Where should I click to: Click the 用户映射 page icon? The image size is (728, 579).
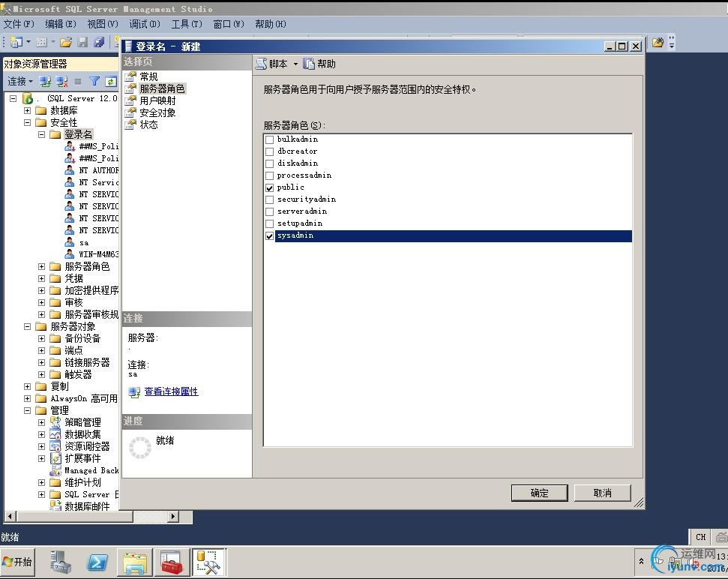(x=130, y=100)
